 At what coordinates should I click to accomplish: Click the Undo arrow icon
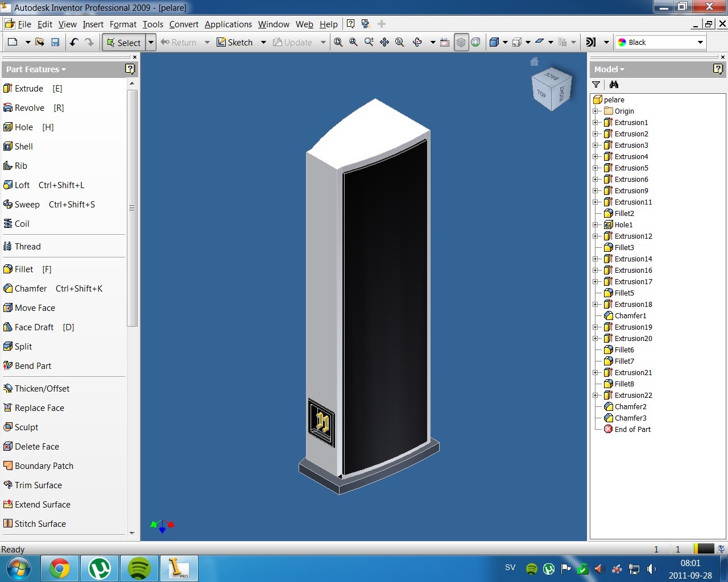pos(74,42)
